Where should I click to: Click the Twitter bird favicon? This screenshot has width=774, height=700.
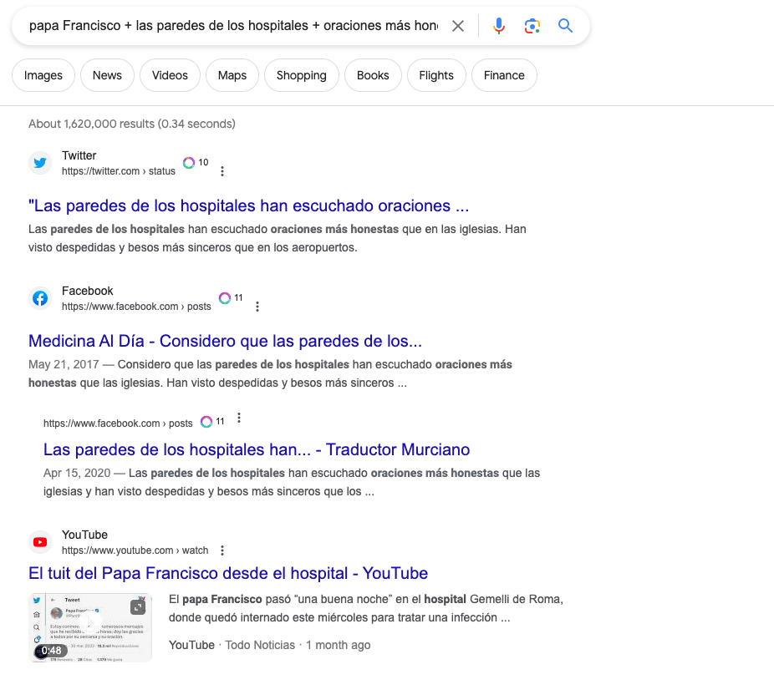pyautogui.click(x=40, y=163)
